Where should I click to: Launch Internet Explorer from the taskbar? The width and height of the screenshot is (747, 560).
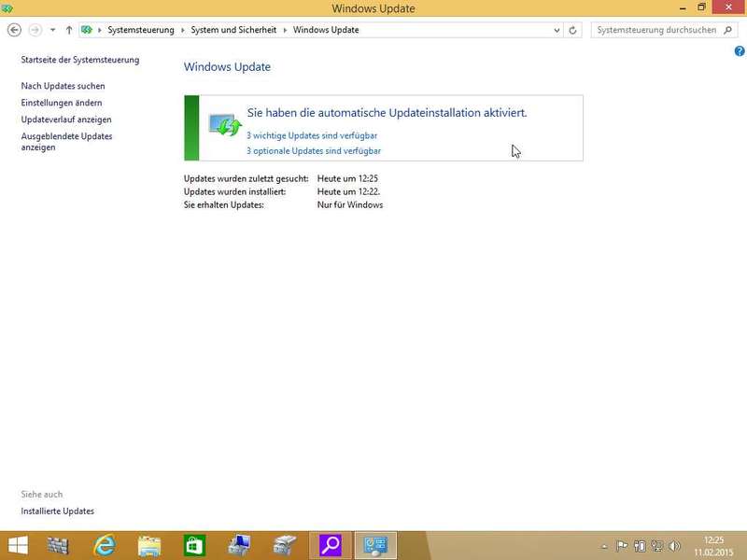tap(104, 545)
